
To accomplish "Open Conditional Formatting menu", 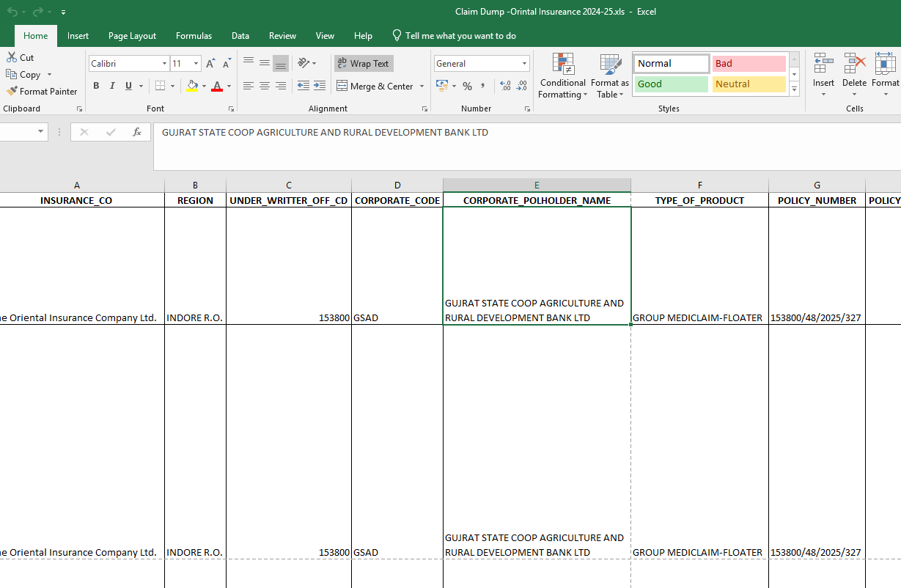I will [563, 76].
